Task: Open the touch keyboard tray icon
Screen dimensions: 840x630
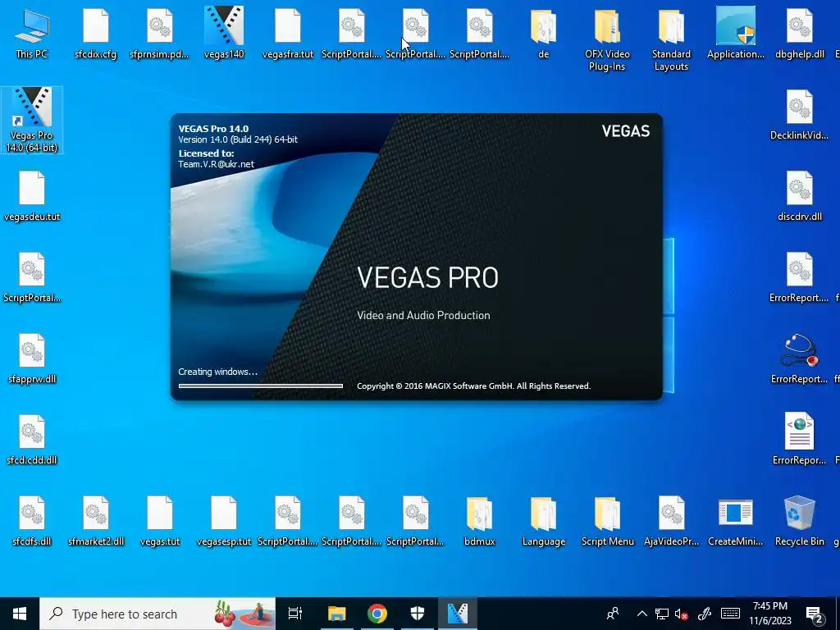Action: point(730,614)
